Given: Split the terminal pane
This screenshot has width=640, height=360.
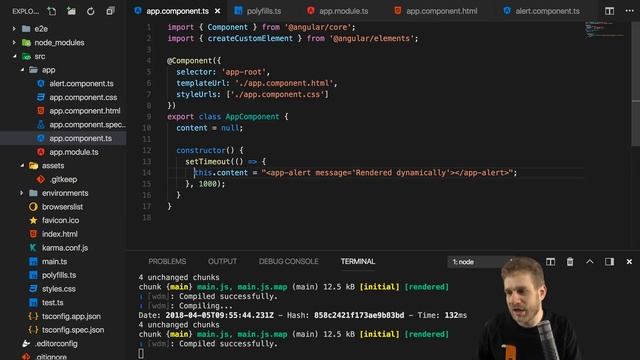Looking at the screenshot, I should tap(550, 262).
